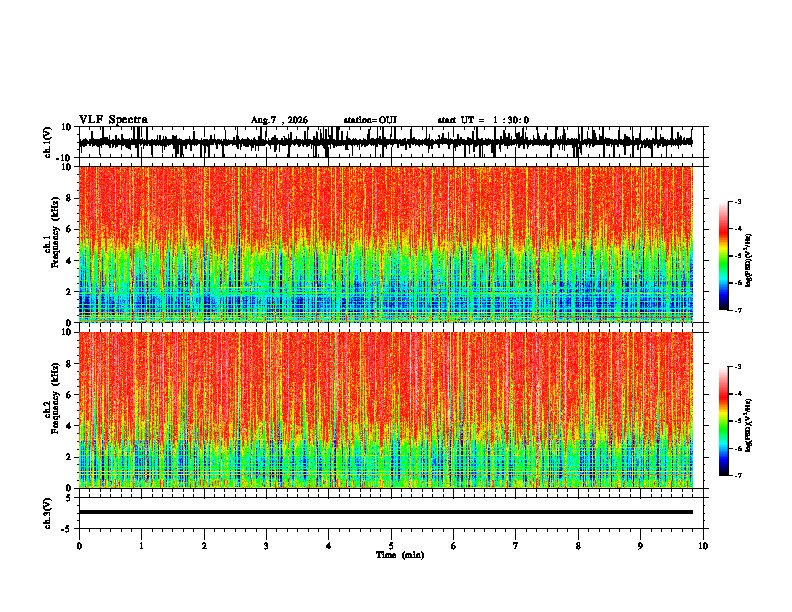Click the "1" tick on the Time axis

click(x=141, y=546)
